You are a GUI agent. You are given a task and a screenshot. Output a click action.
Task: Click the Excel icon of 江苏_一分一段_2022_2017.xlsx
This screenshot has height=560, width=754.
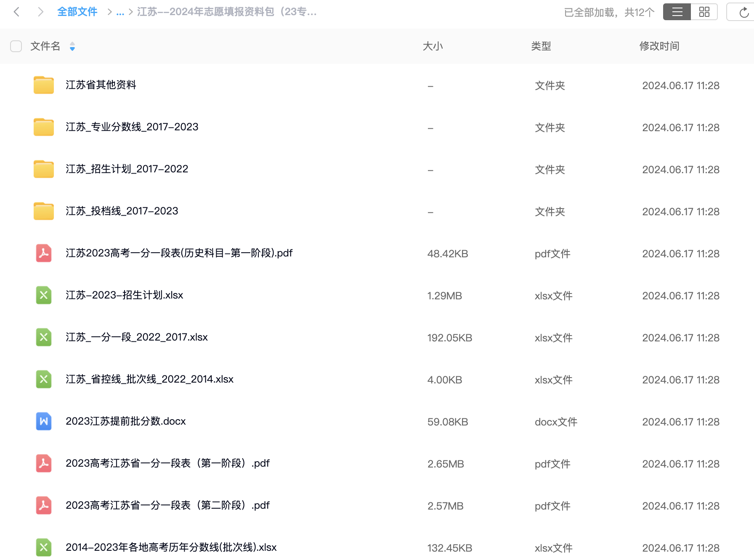point(44,337)
